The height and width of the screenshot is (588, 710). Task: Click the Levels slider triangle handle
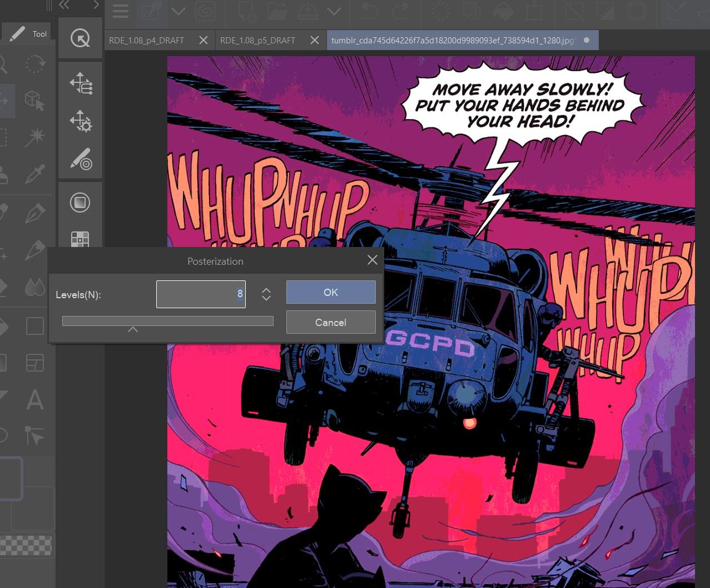(x=132, y=329)
